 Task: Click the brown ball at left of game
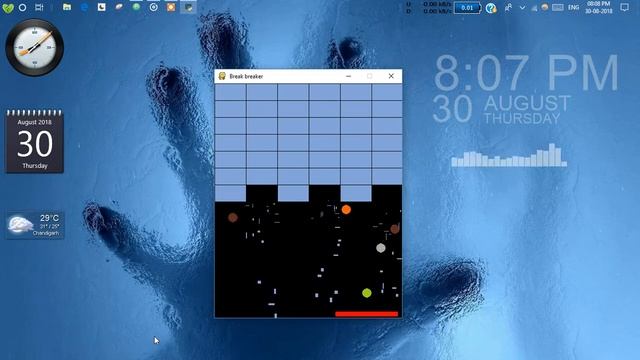233,218
